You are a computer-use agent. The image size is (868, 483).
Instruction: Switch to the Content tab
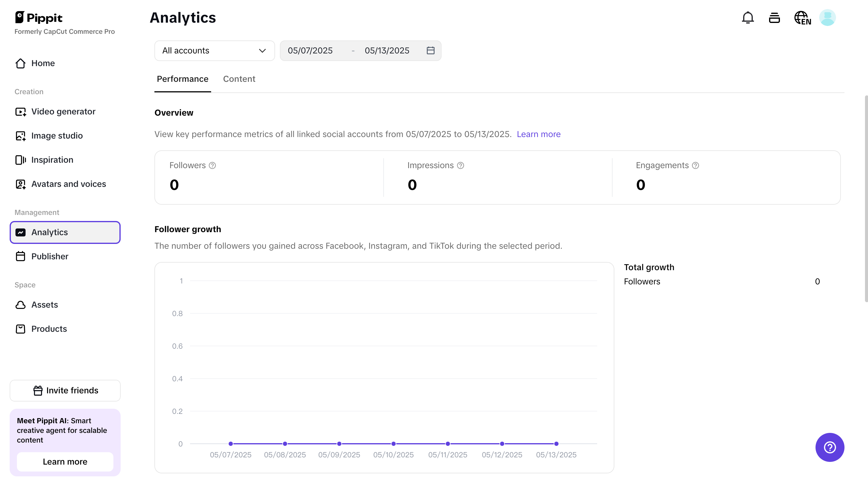click(239, 79)
